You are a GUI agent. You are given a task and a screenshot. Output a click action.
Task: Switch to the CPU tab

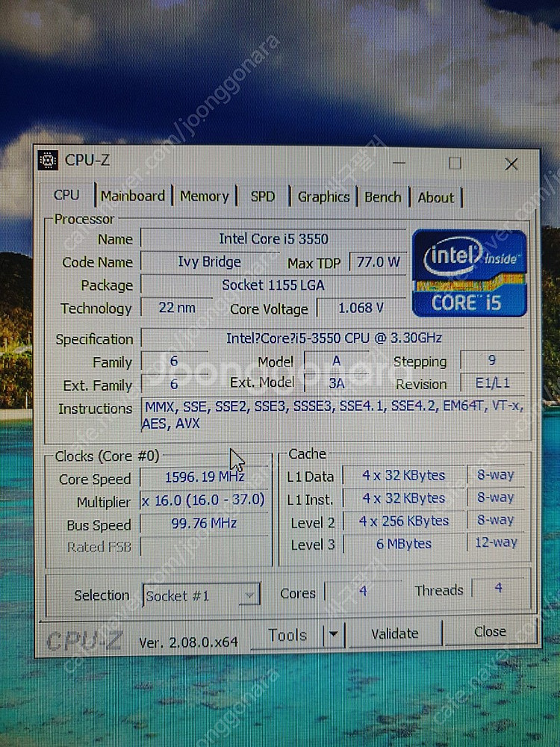(66, 195)
